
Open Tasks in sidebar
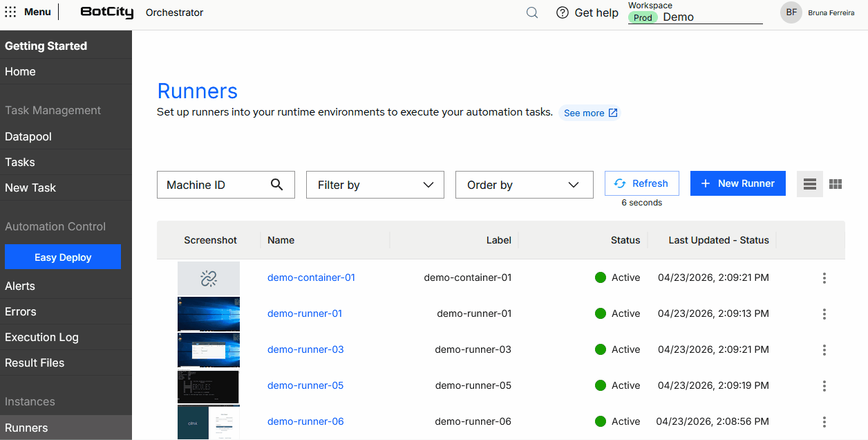tap(66, 163)
